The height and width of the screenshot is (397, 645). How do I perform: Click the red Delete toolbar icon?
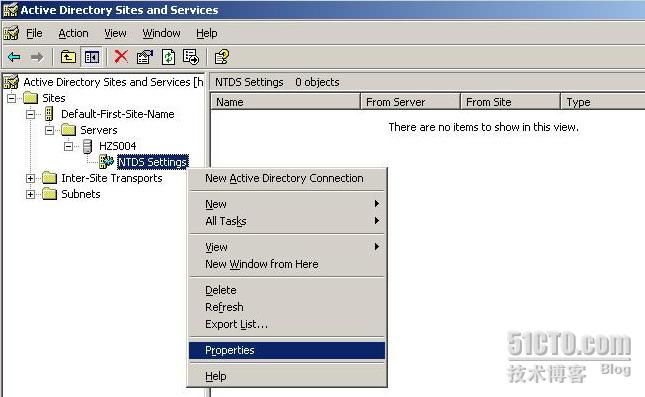(x=121, y=57)
